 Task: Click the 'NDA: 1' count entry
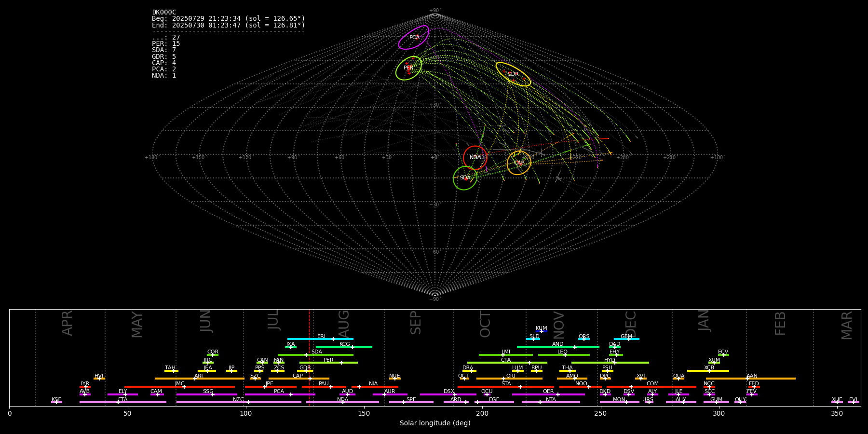[x=164, y=76]
